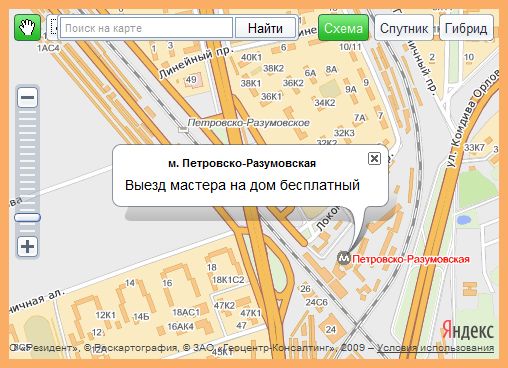Click the Найти search button

(x=265, y=28)
